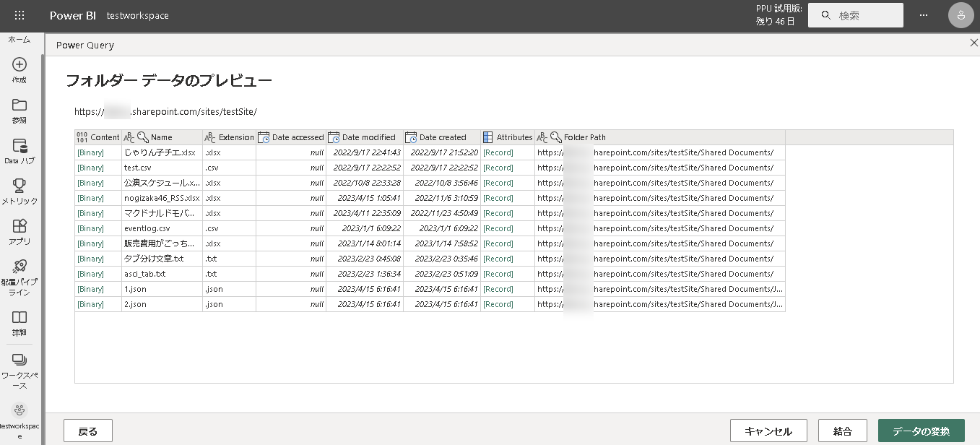This screenshot has width=980, height=445.
Task: Select the eventlog.csv name cell
Action: (x=162, y=228)
